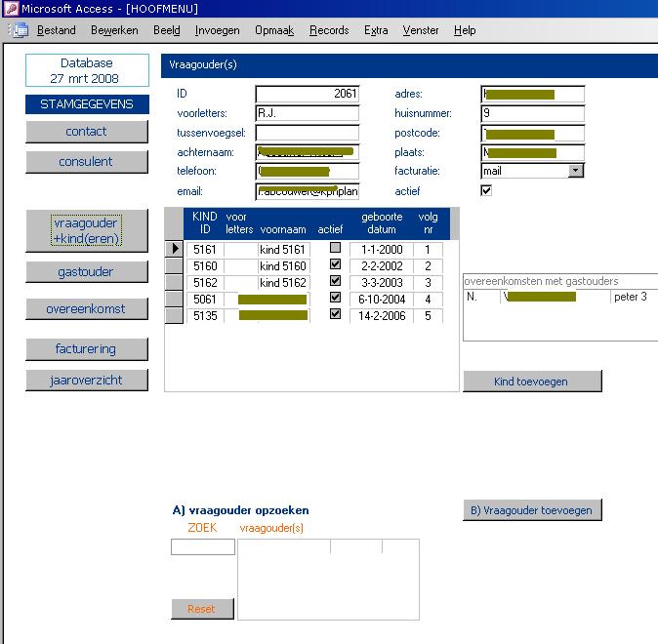Open the Records menu
658x644 pixels.
click(329, 30)
